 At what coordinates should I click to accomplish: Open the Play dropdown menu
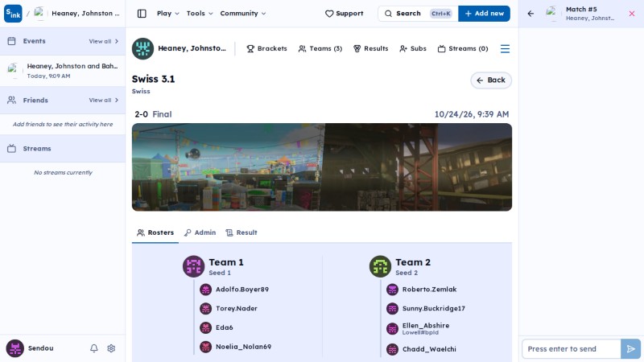click(168, 14)
